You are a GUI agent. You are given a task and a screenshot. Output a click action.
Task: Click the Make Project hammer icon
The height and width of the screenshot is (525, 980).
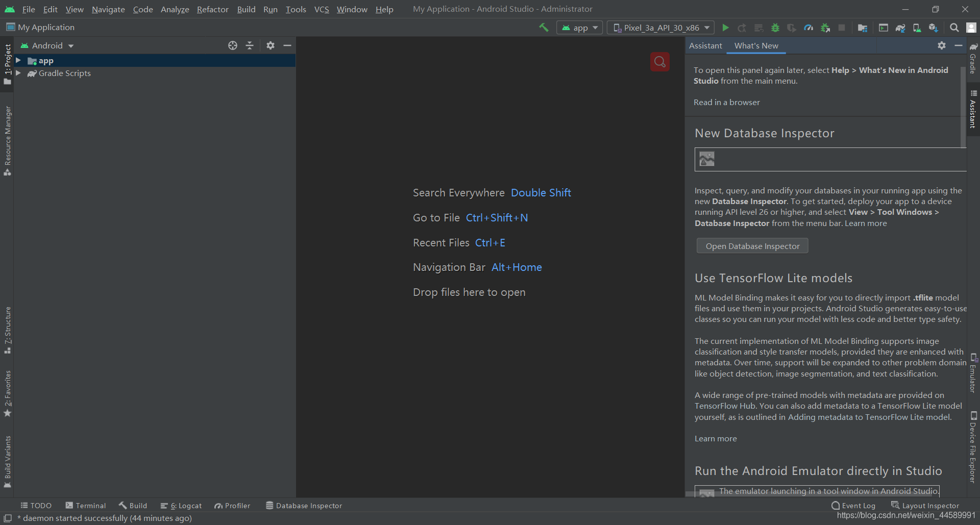544,28
